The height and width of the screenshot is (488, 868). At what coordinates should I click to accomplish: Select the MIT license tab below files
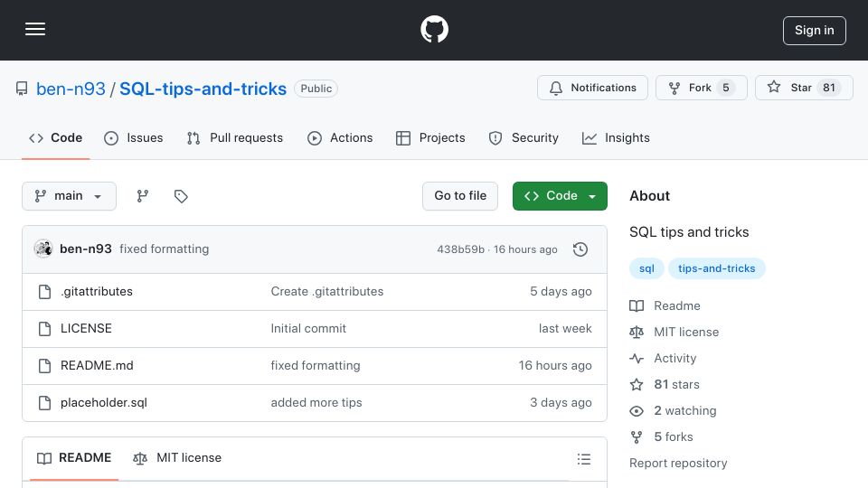pos(177,458)
